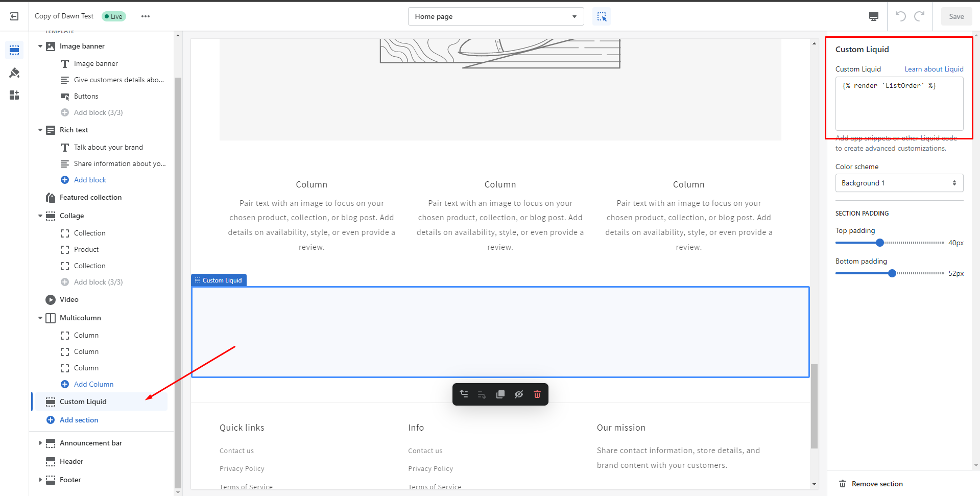The image size is (980, 496).
Task: Click the Image banner heading text icon
Action: (65, 64)
